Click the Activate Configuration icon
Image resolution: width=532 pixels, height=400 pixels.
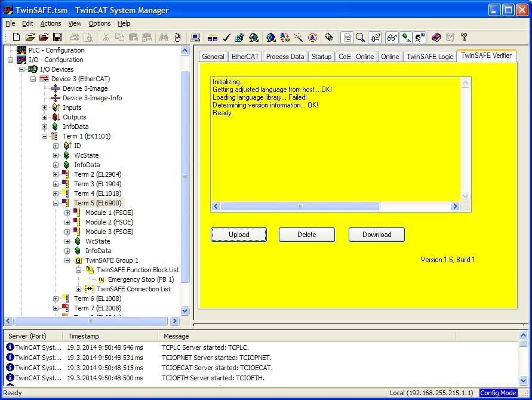tap(240, 38)
